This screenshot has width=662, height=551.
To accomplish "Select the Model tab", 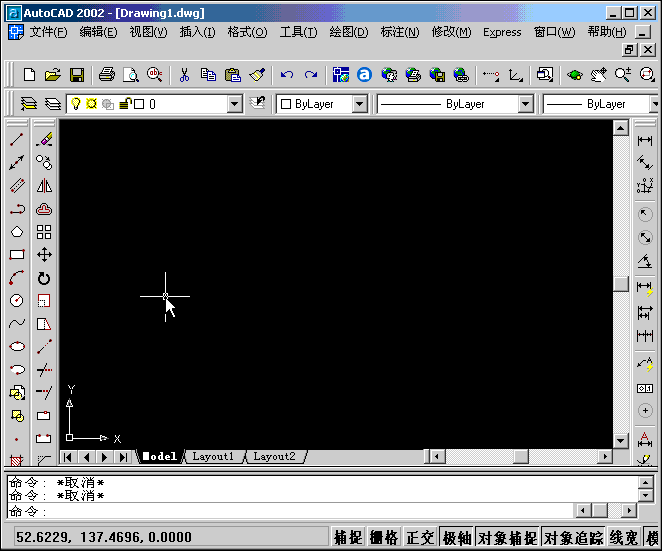I will [x=160, y=456].
